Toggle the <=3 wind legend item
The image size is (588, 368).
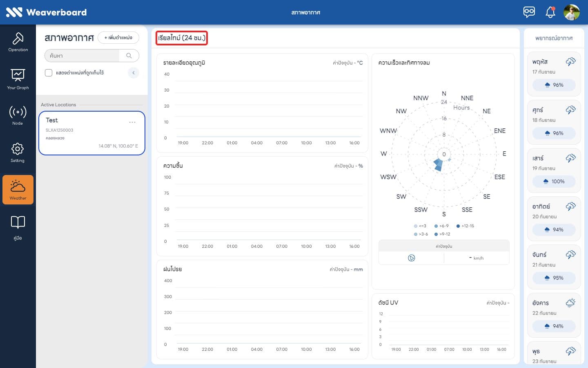click(x=420, y=226)
